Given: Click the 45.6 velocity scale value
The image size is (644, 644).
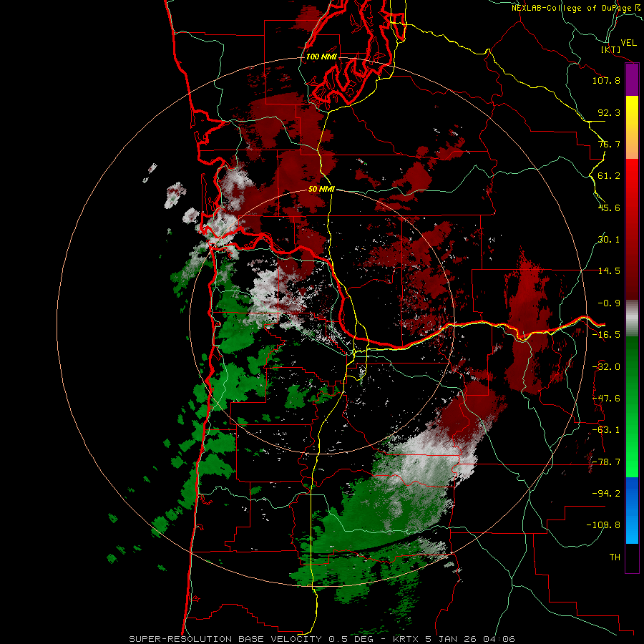Looking at the screenshot, I should [x=609, y=208].
